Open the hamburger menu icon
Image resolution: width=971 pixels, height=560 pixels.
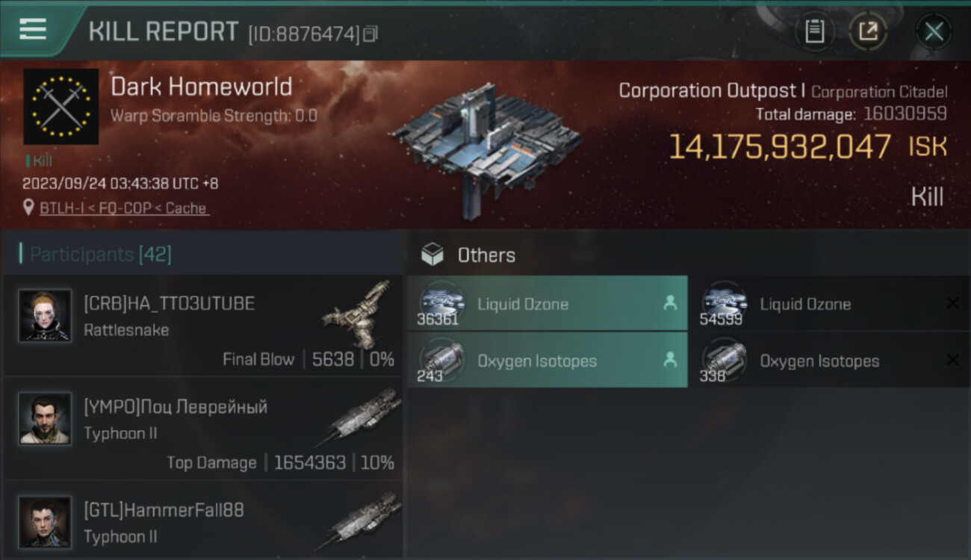[33, 29]
